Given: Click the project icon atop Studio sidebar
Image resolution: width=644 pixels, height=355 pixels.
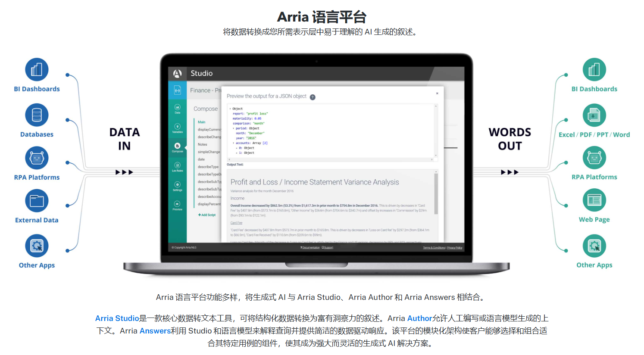Looking at the screenshot, I should 177,90.
